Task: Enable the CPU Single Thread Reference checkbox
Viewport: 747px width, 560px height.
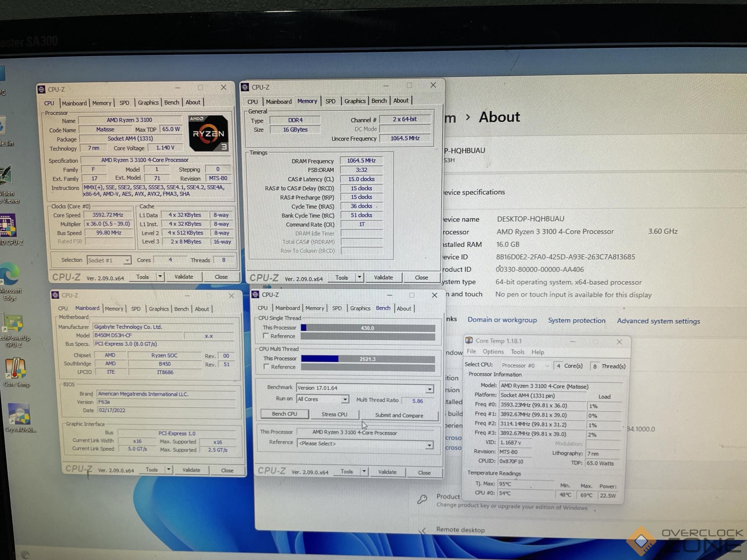Action: point(266,336)
